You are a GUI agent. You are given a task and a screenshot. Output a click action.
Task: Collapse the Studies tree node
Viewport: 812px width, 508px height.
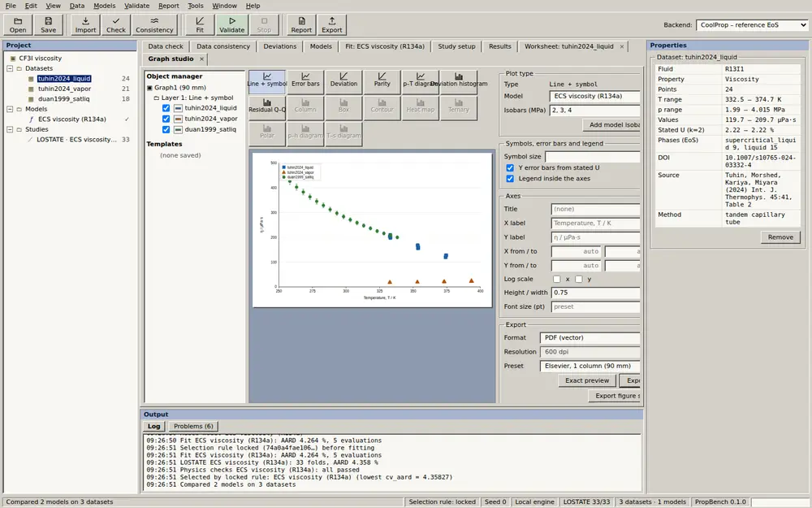click(10, 129)
